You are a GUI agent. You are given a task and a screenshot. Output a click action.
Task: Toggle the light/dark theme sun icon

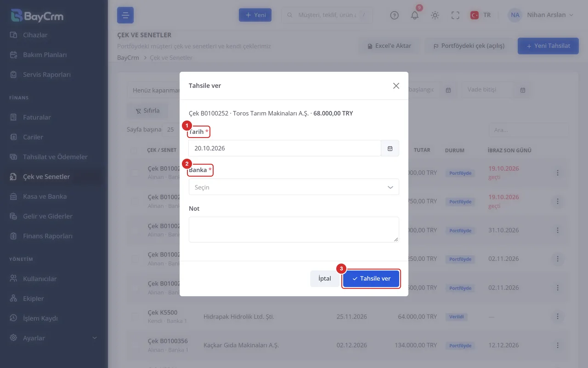[x=435, y=15]
